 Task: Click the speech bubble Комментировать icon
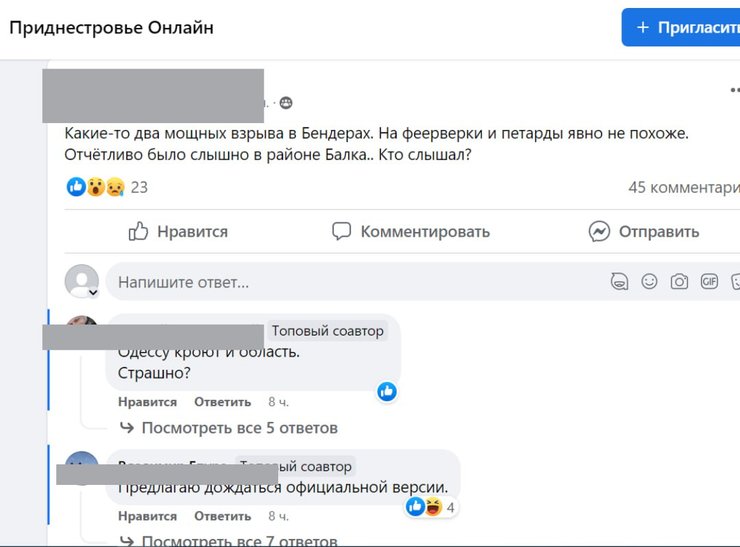pyautogui.click(x=342, y=232)
